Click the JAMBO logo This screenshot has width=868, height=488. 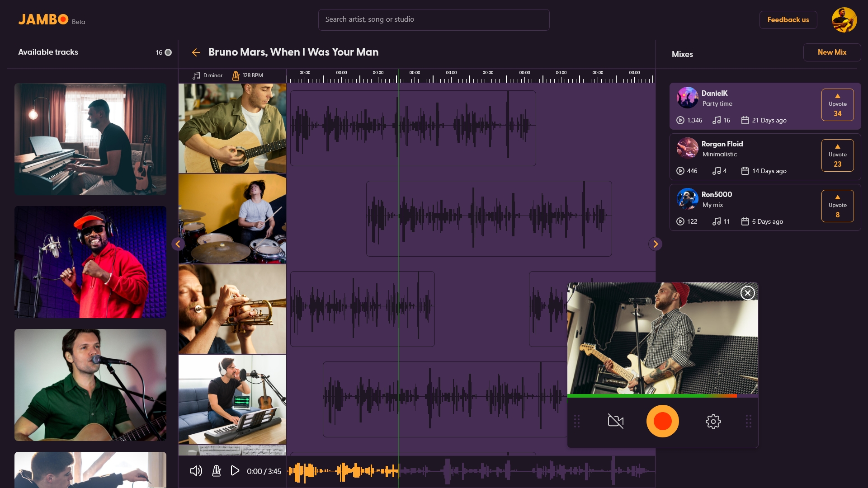coord(43,19)
